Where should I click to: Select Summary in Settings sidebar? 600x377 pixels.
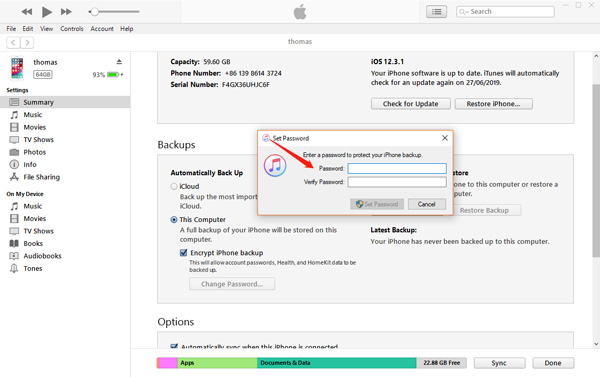(x=65, y=102)
